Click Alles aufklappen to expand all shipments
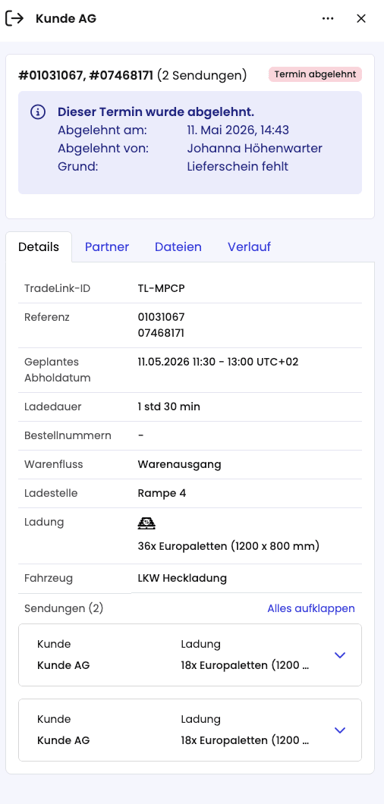 311,608
